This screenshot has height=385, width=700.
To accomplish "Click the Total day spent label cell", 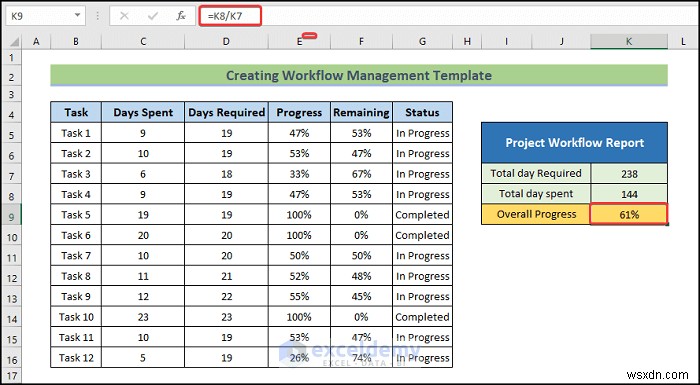I will click(536, 194).
